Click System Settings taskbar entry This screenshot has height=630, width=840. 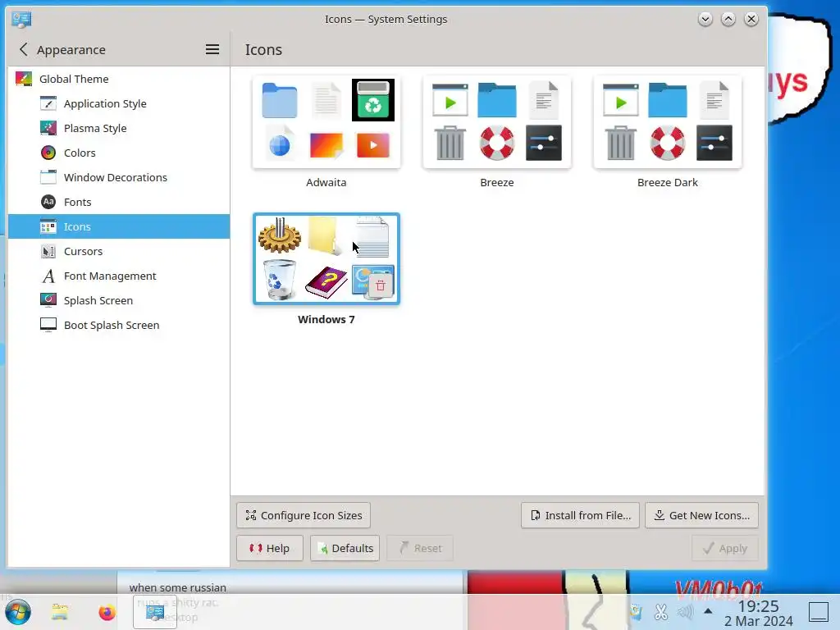tap(155, 612)
